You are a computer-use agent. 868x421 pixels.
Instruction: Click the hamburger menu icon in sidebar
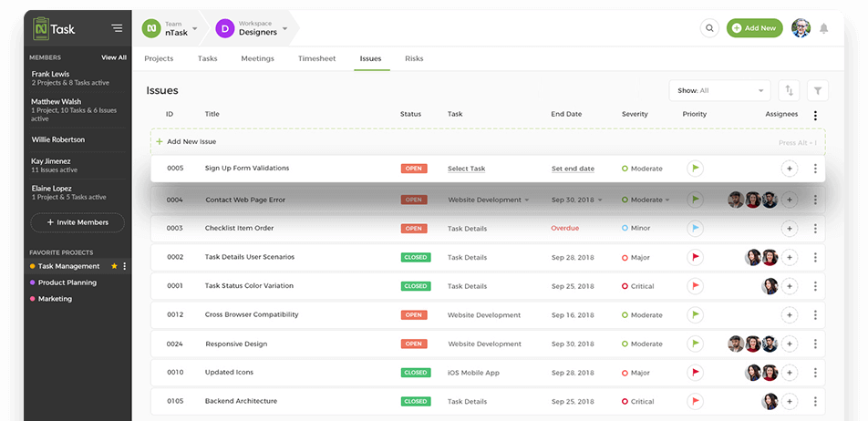[x=117, y=28]
